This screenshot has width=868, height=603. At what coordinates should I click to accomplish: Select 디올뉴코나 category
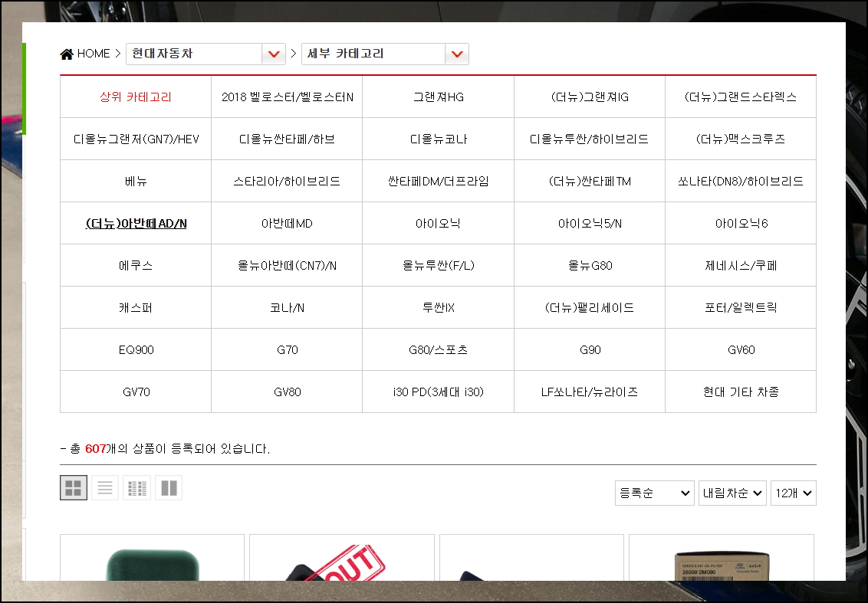(x=439, y=139)
